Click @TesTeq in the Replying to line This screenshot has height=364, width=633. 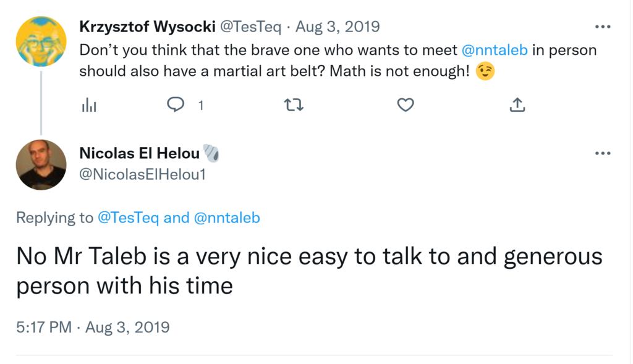pyautogui.click(x=129, y=218)
